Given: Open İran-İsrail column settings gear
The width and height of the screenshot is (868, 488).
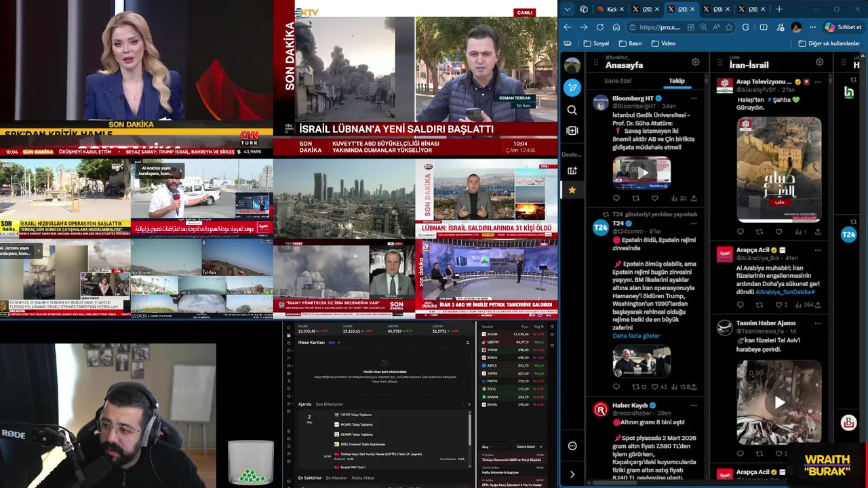Looking at the screenshot, I should tap(819, 62).
